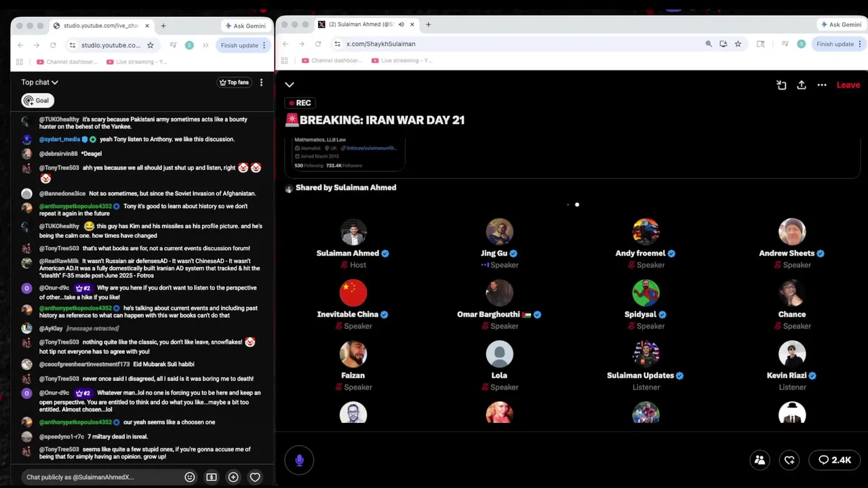The width and height of the screenshot is (868, 488).
Task: Share the Space via upload icon
Action: pyautogui.click(x=802, y=85)
